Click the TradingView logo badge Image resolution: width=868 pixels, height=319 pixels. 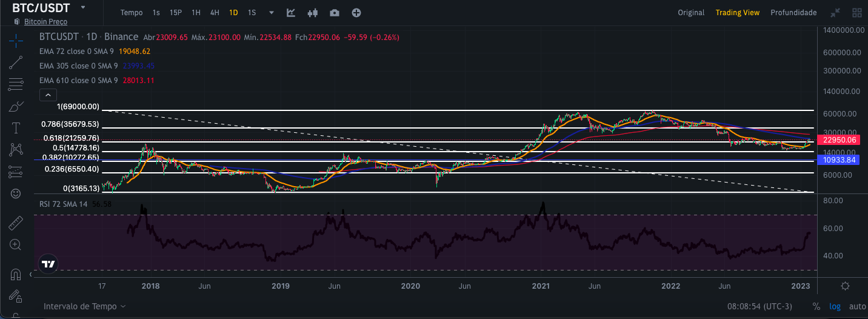pos(48,264)
